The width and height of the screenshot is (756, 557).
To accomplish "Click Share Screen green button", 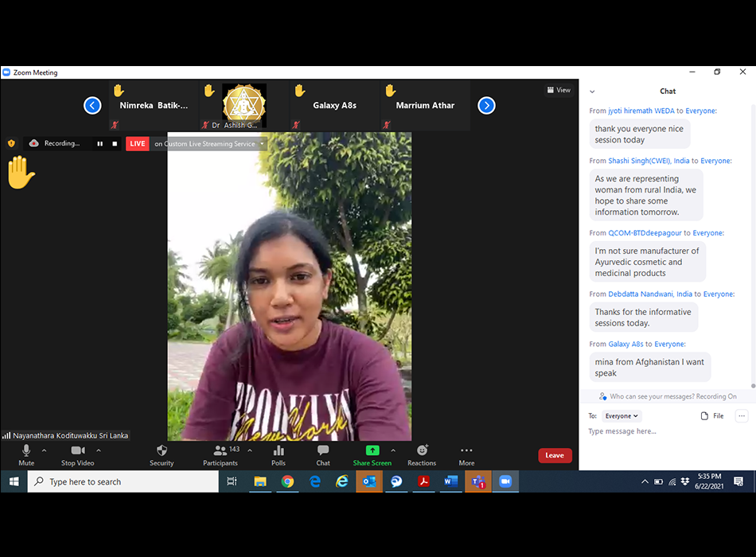I will 372,455.
